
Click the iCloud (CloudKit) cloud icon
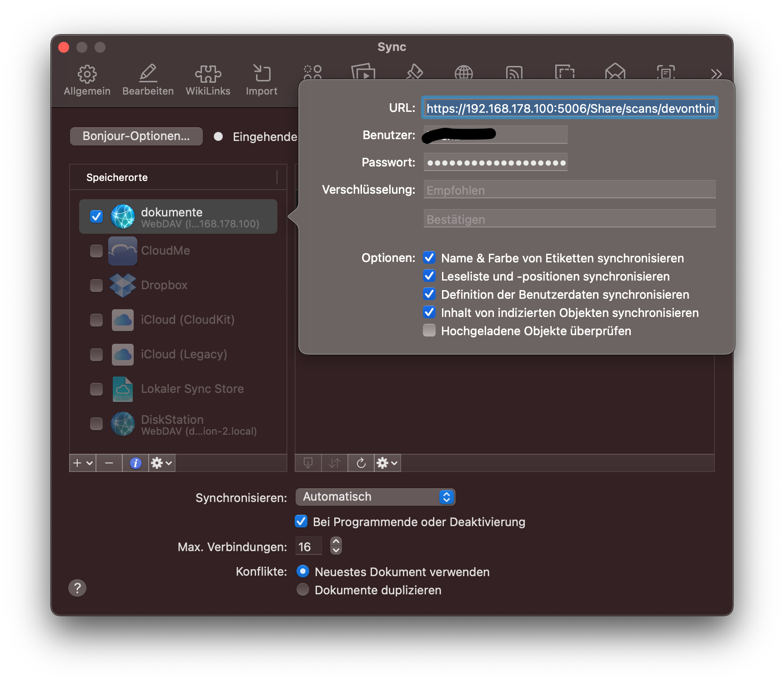click(123, 320)
